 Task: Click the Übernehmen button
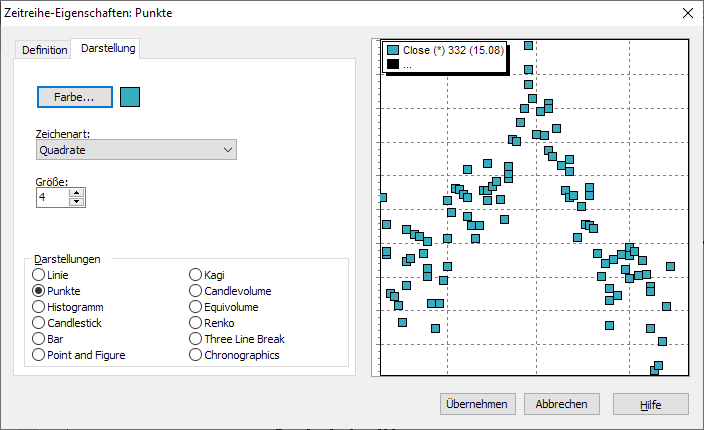(x=478, y=403)
